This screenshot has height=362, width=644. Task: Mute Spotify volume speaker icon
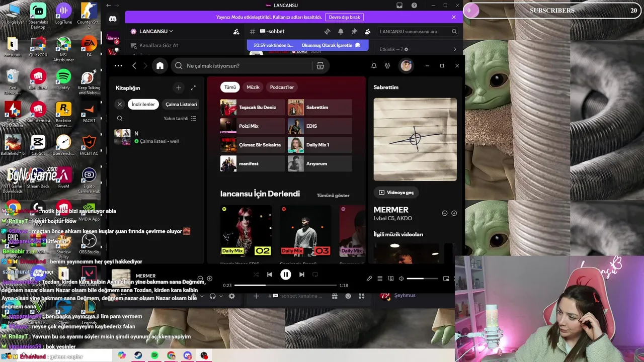[401, 279]
